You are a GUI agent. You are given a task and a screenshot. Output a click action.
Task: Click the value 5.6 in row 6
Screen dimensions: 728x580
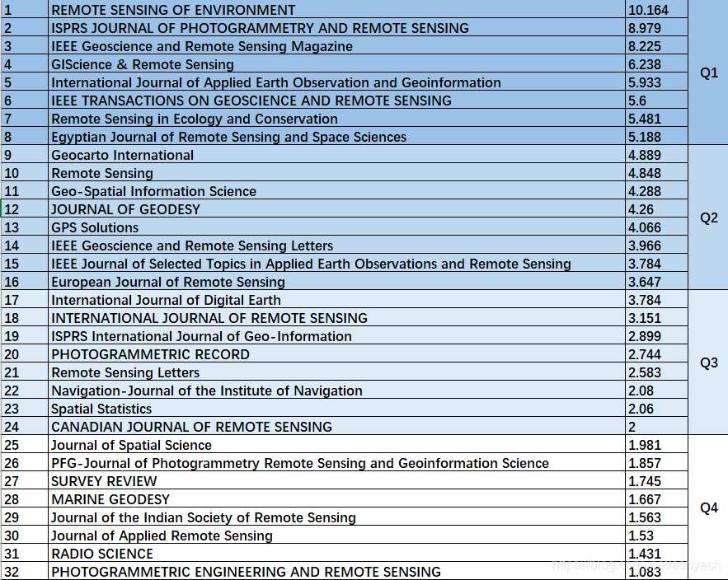[656, 101]
